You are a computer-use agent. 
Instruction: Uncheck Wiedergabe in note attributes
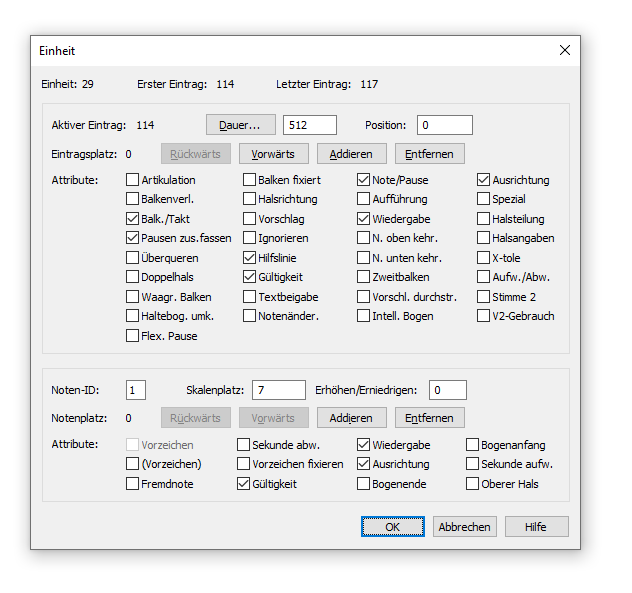point(363,445)
